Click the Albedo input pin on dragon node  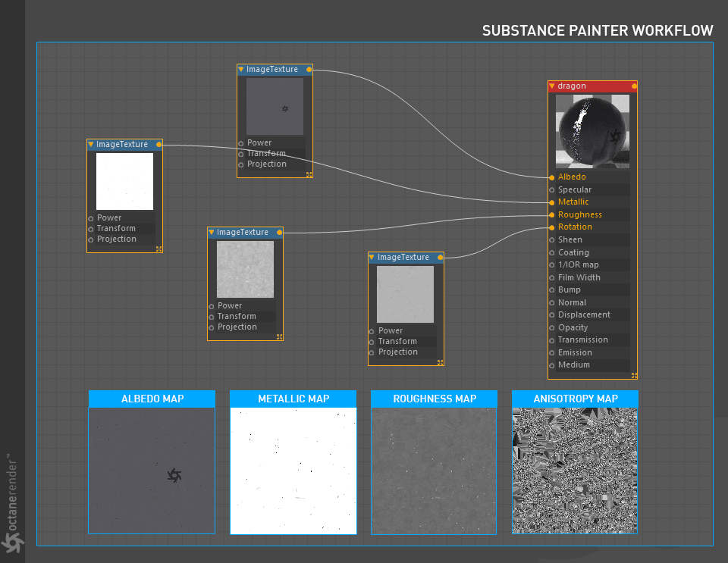551,177
